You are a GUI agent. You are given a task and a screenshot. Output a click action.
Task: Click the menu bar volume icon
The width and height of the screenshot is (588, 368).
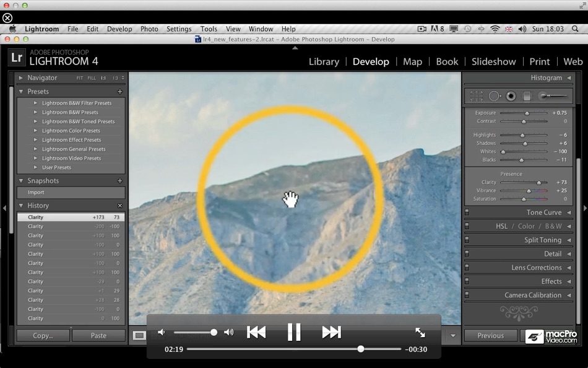point(522,29)
